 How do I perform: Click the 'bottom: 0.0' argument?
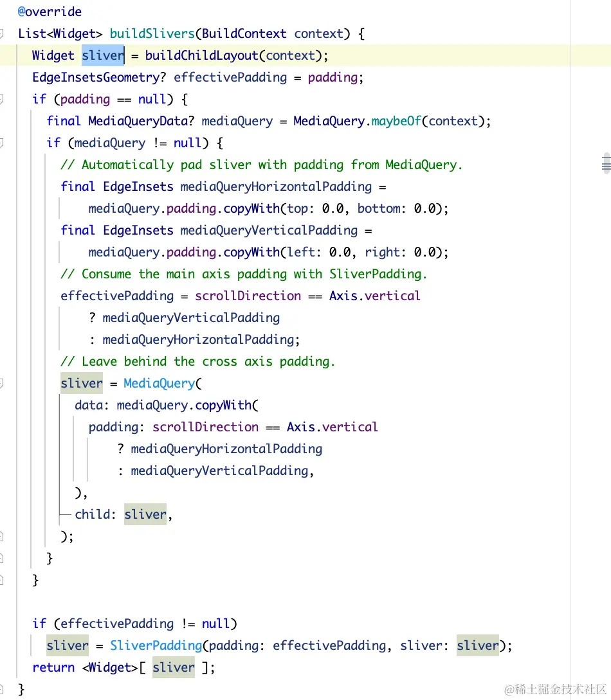(396, 208)
